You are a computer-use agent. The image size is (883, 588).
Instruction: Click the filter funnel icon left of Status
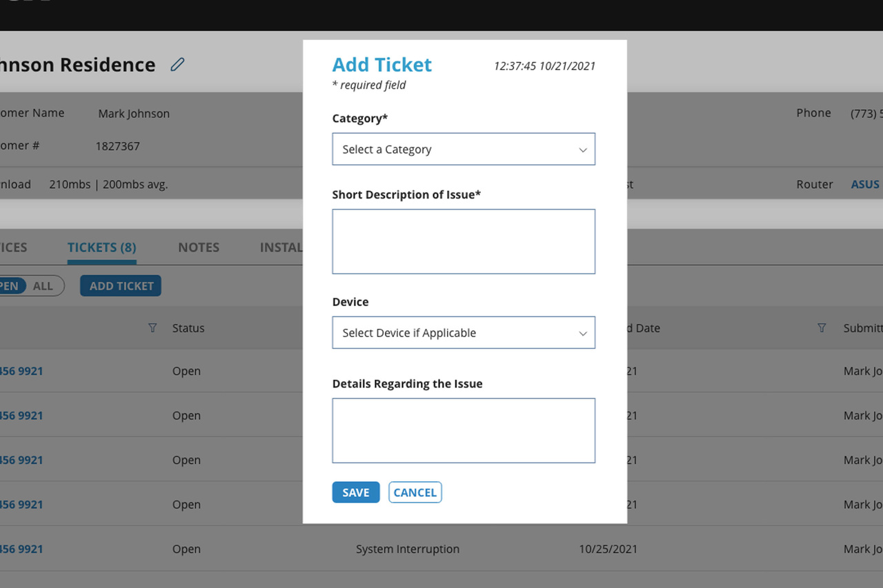coord(152,328)
